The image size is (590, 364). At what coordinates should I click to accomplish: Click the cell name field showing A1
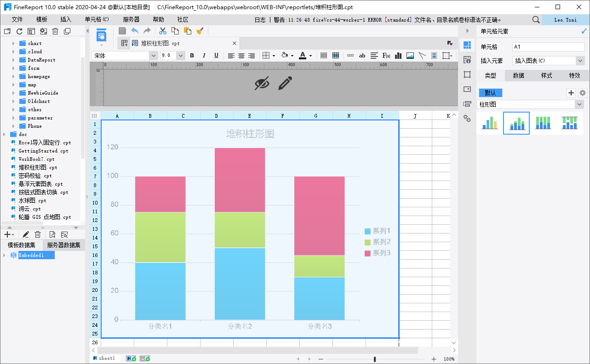(548, 47)
